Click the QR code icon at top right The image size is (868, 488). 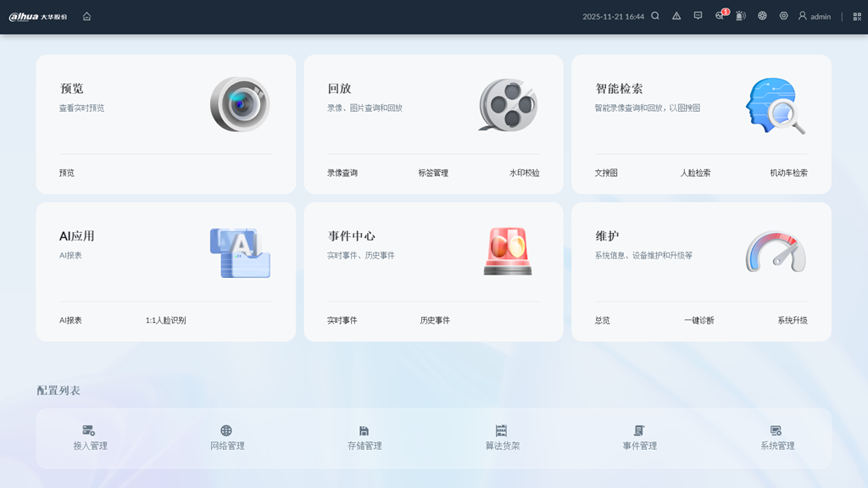pyautogui.click(x=857, y=16)
